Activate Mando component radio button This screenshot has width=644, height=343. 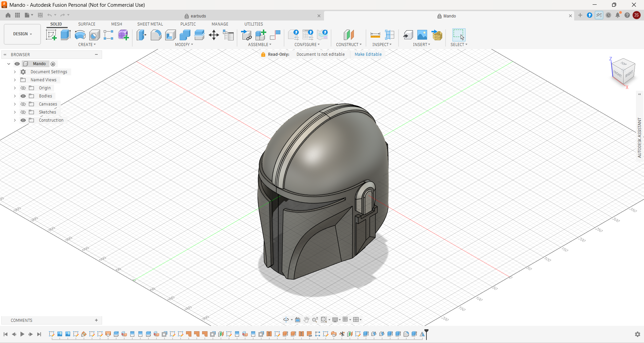click(x=53, y=64)
